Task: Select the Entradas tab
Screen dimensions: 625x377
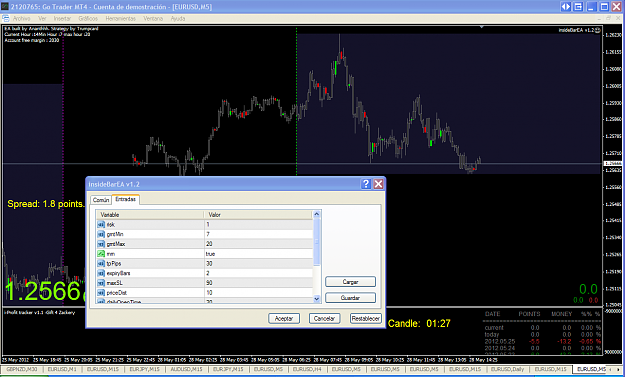Action: (126, 199)
